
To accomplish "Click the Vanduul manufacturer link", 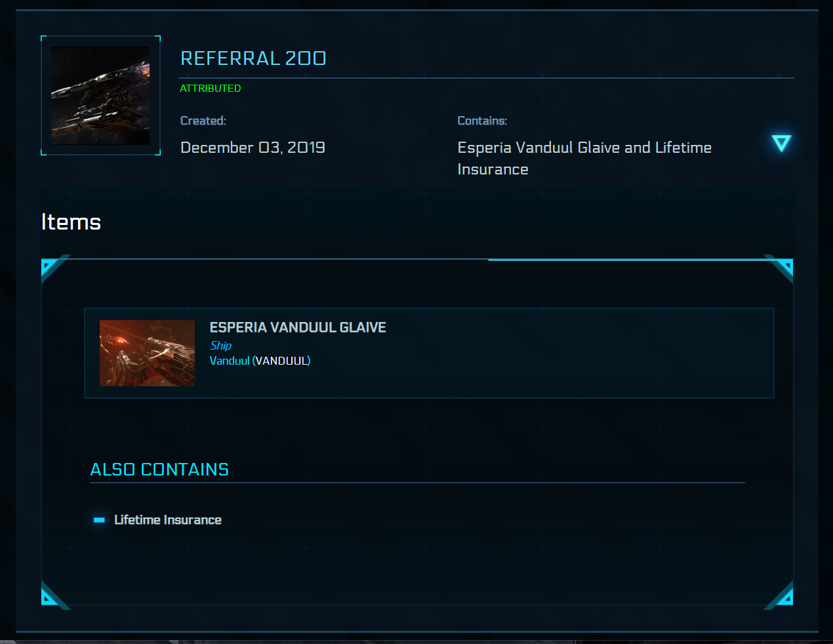I will coord(230,361).
